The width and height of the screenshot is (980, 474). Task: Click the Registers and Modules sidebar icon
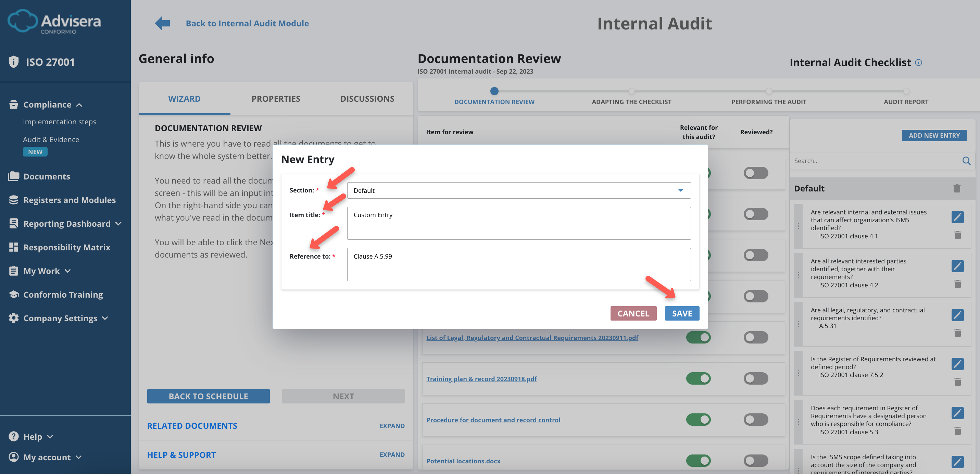[14, 200]
